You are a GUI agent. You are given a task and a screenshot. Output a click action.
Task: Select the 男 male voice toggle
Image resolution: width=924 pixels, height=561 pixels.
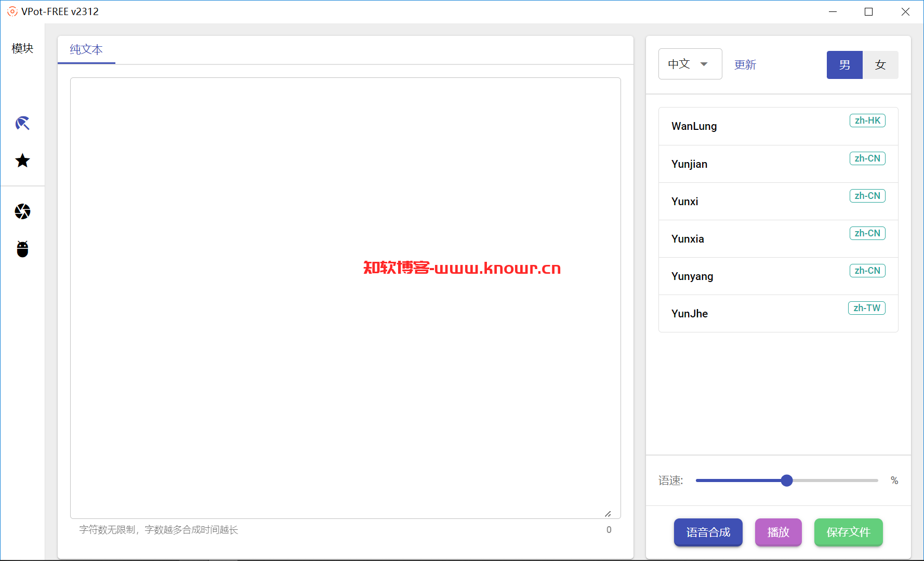coord(844,65)
